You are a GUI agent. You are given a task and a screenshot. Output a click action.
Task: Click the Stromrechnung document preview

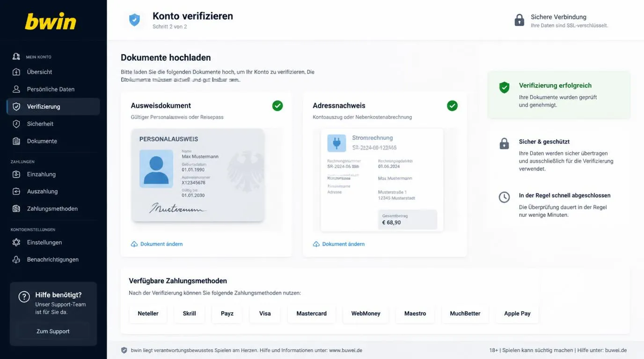[382, 180]
